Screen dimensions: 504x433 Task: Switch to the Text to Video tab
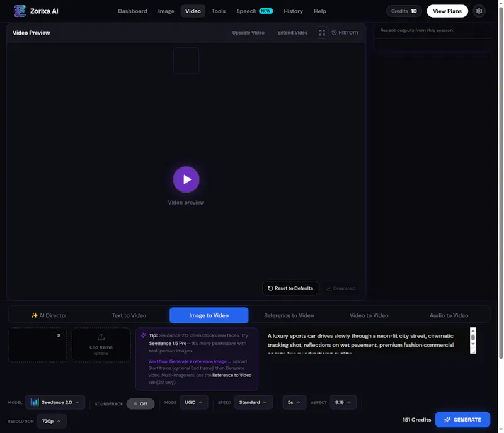tap(129, 315)
